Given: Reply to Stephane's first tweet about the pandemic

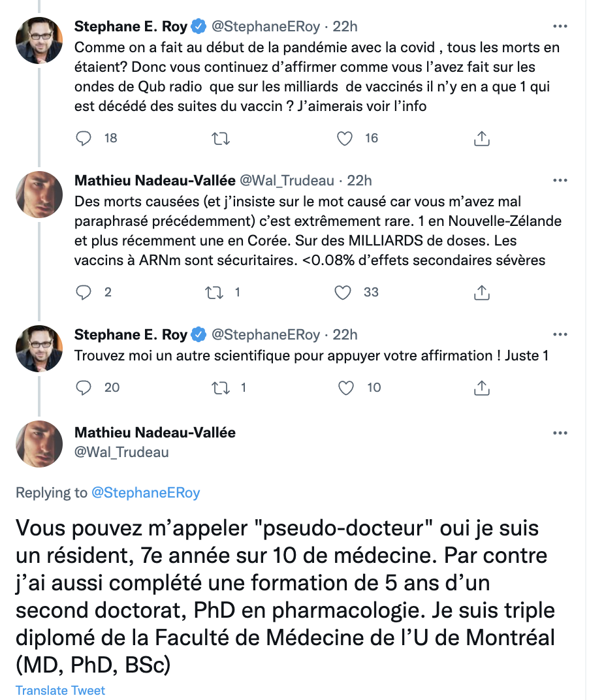Looking at the screenshot, I should coord(84,138).
